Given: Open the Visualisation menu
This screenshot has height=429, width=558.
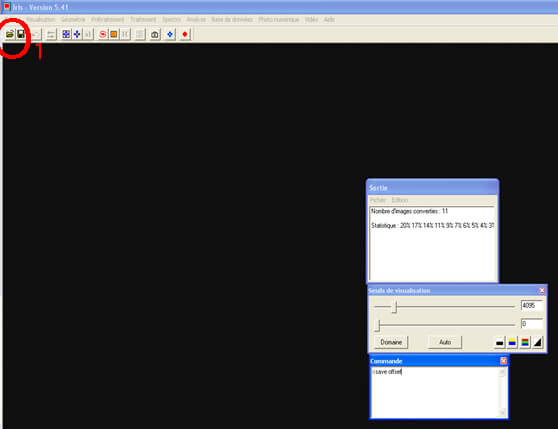Looking at the screenshot, I should [x=41, y=20].
